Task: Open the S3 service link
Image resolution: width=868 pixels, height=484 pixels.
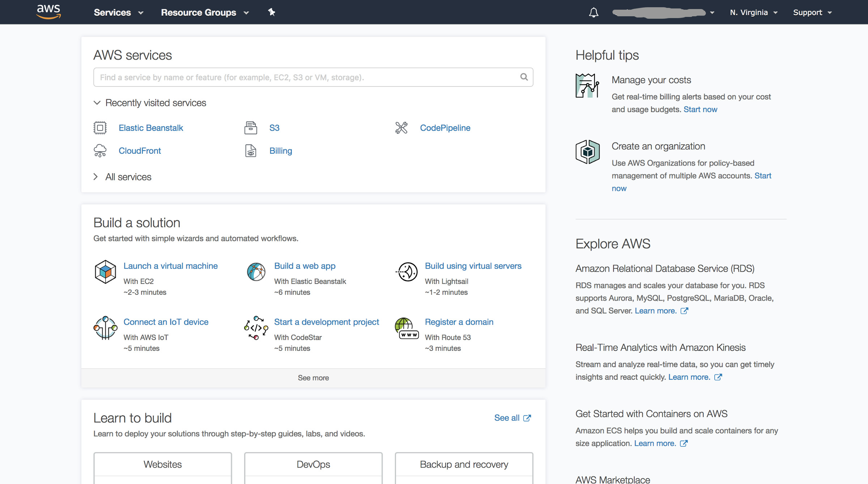Action: pos(274,128)
